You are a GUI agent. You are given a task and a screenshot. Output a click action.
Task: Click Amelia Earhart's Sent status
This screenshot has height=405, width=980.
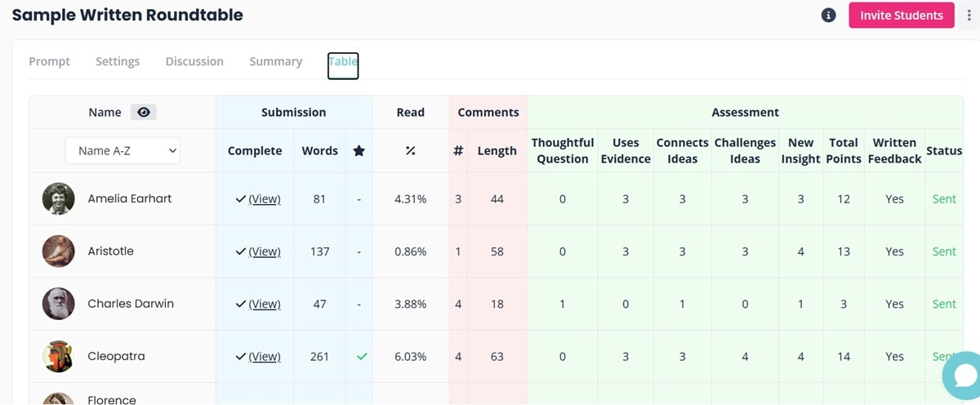point(944,198)
